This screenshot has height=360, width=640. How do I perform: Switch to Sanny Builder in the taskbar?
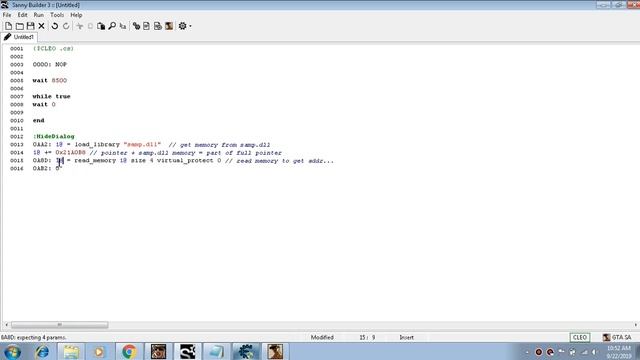188,351
